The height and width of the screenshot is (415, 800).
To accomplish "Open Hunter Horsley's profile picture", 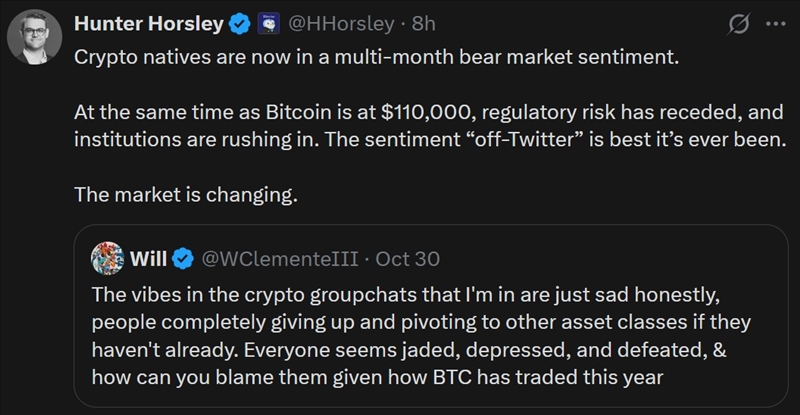I will [x=36, y=40].
